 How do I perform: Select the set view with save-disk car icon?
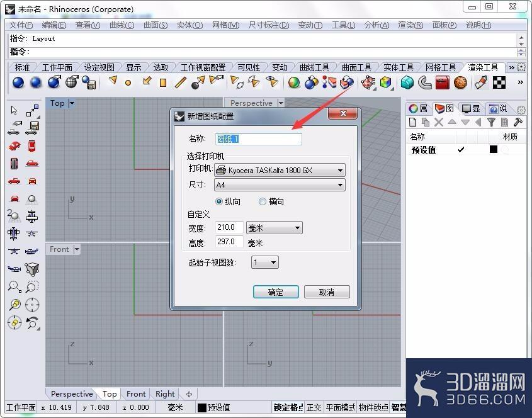click(33, 128)
